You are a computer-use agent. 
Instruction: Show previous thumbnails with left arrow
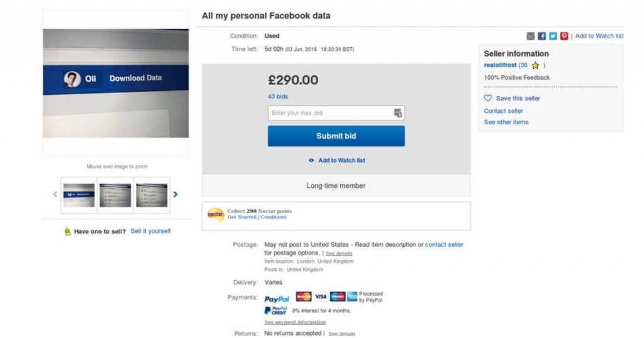point(55,194)
